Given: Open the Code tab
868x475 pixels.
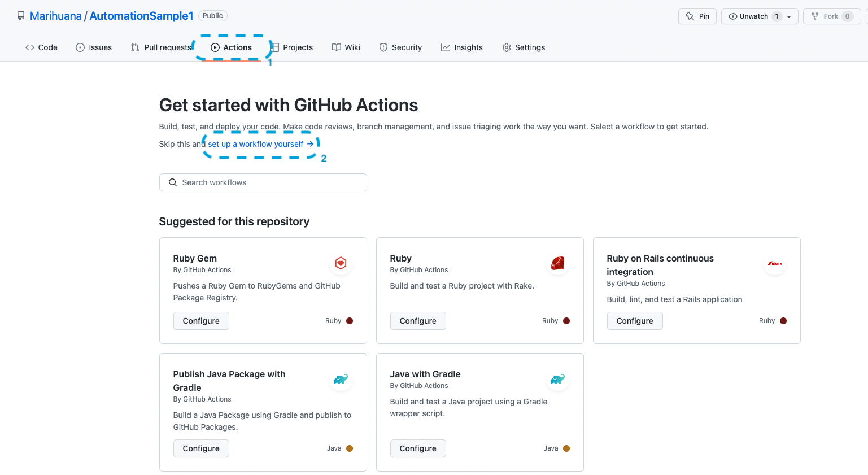Looking at the screenshot, I should click(x=41, y=47).
